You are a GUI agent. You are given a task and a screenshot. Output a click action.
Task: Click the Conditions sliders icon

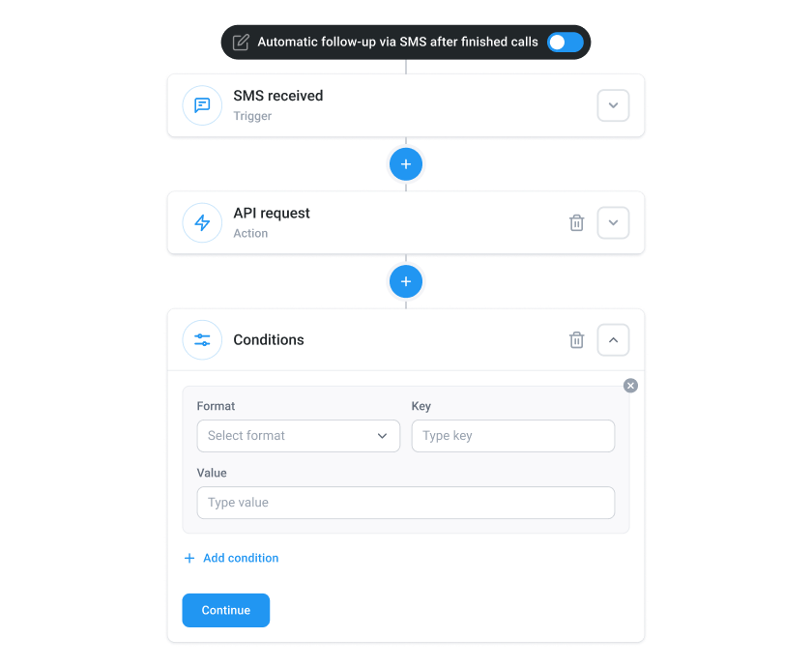pos(202,339)
